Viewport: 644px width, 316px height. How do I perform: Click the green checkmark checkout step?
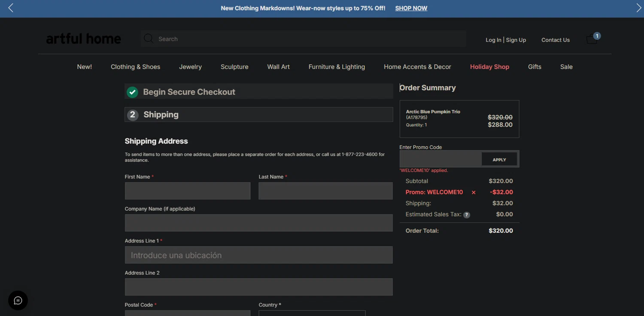pyautogui.click(x=132, y=92)
